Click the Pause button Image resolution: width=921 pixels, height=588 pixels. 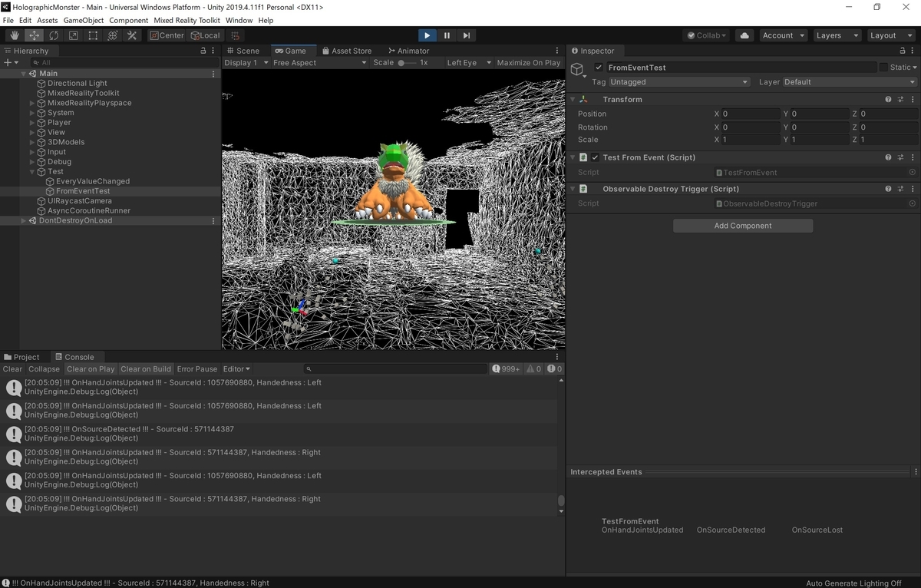447,35
